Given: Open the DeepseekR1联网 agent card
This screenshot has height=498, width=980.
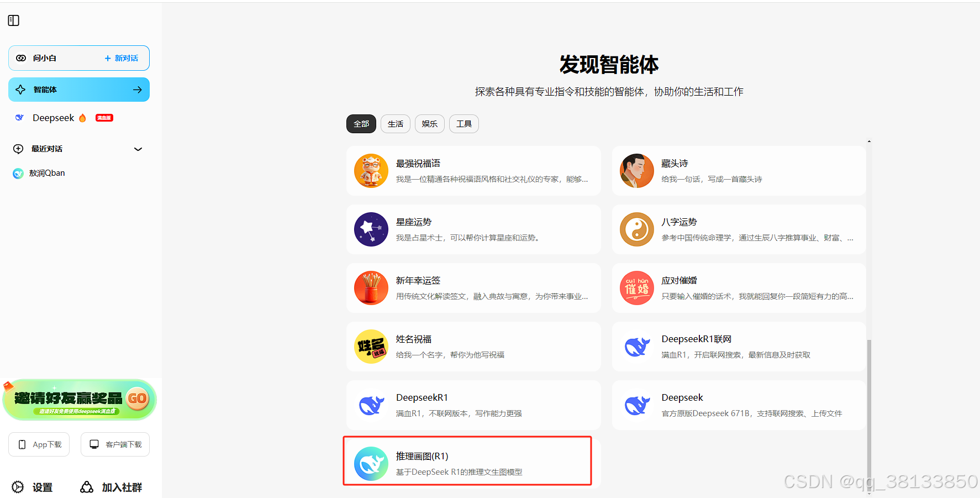Looking at the screenshot, I should pos(739,347).
